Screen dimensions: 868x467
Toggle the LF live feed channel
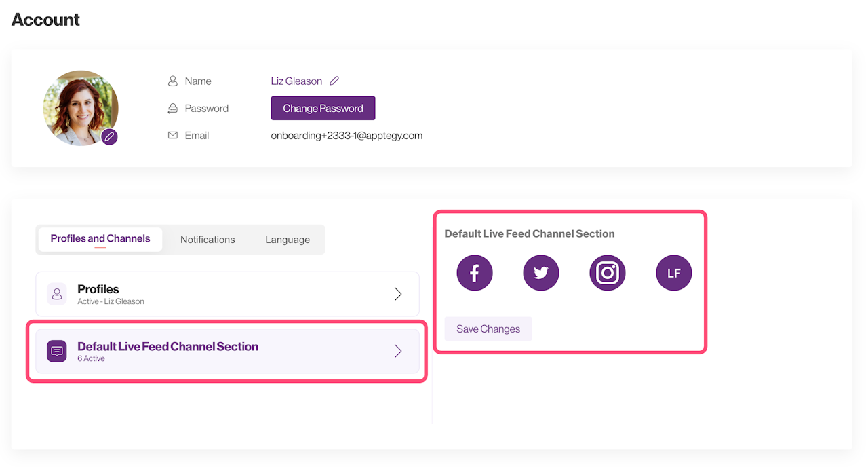(673, 273)
